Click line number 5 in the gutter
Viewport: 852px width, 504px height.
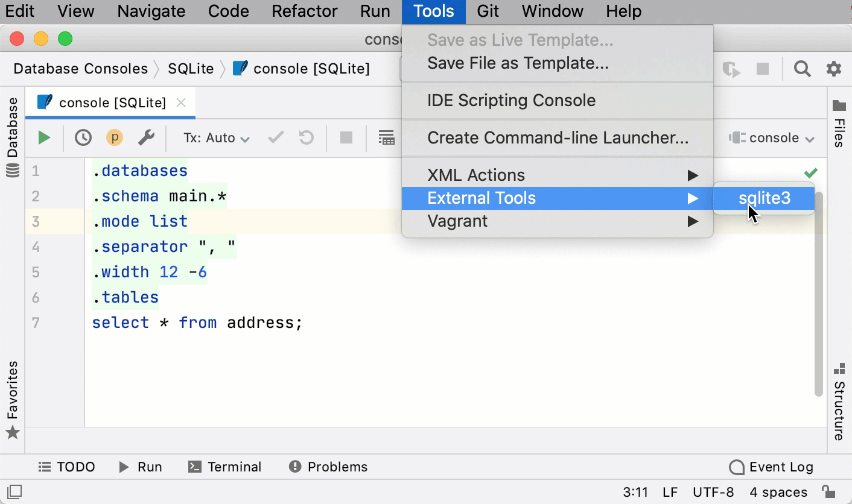pos(36,272)
